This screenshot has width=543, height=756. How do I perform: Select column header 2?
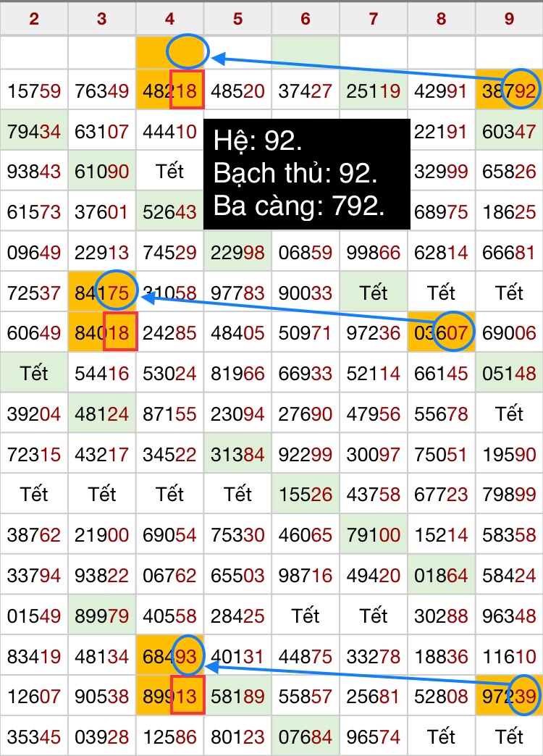(34, 19)
